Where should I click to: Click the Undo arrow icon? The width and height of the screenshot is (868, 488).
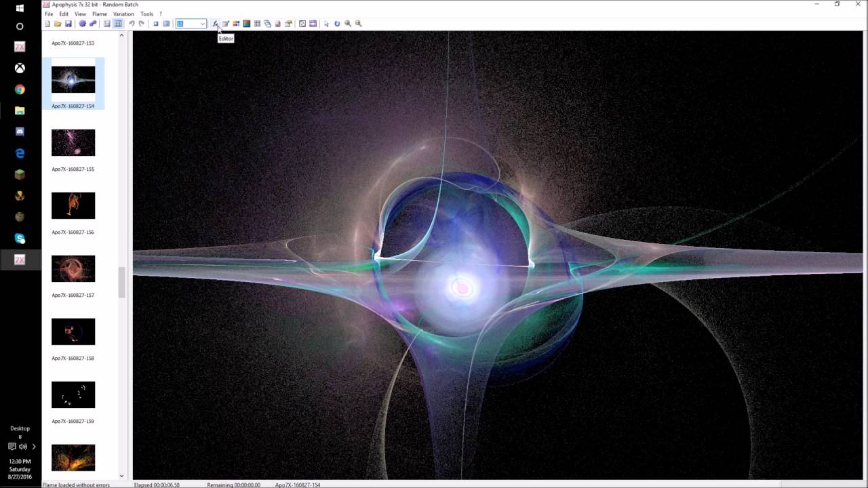click(132, 24)
